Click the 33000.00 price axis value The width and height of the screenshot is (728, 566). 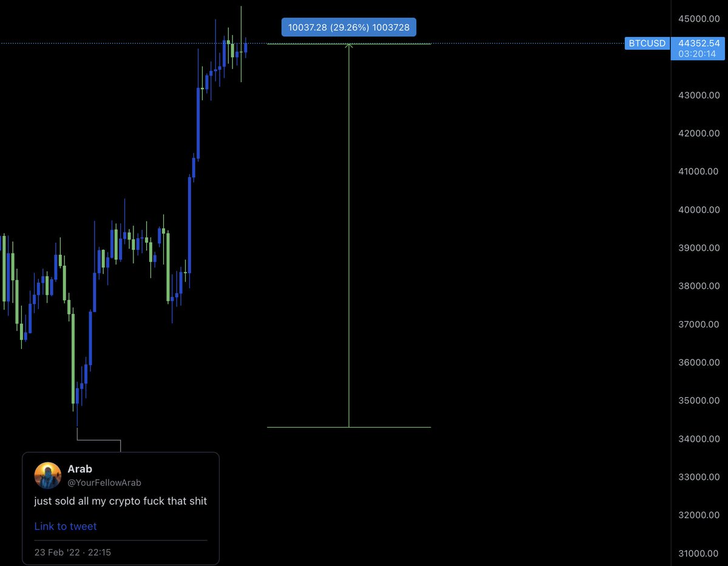point(699,477)
